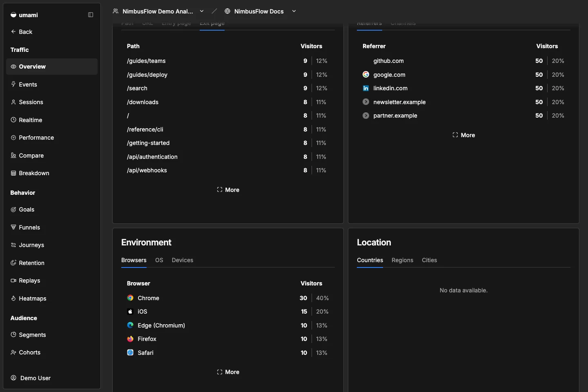
Task: Click the /reference/cli path row
Action: 228,129
